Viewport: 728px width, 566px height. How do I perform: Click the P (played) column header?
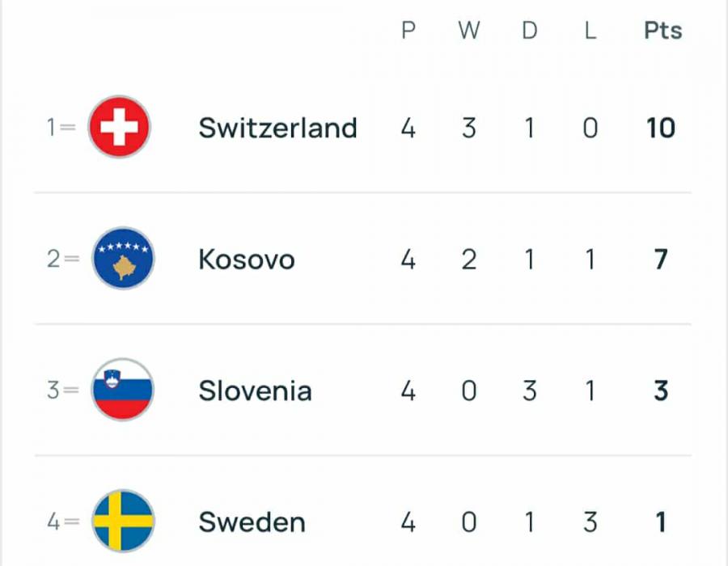click(x=408, y=31)
